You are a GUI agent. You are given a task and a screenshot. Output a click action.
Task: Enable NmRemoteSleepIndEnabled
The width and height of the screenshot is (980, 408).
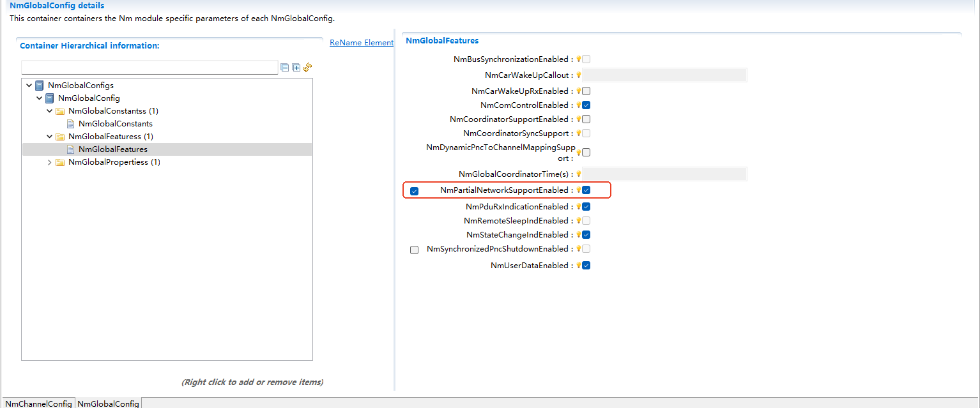click(586, 220)
